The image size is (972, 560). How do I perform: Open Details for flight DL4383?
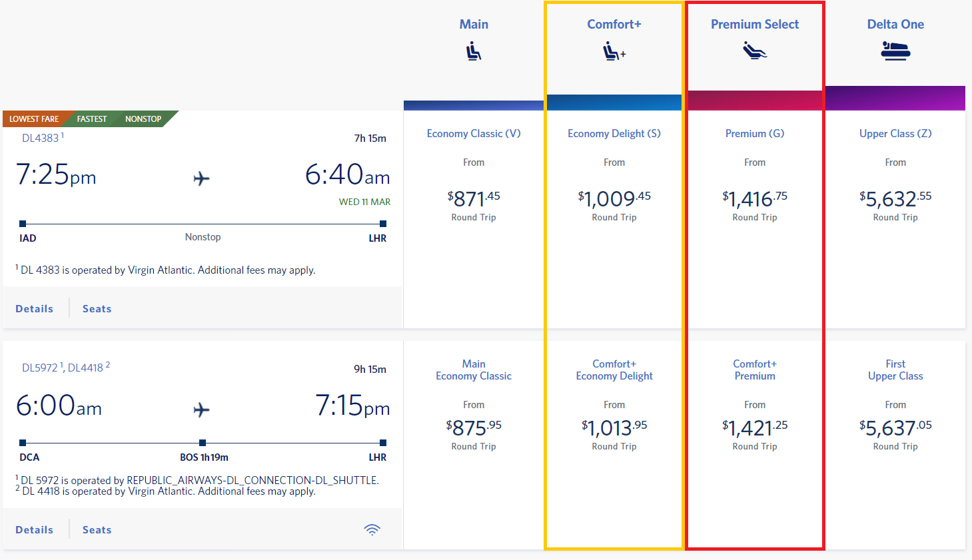pyautogui.click(x=34, y=308)
